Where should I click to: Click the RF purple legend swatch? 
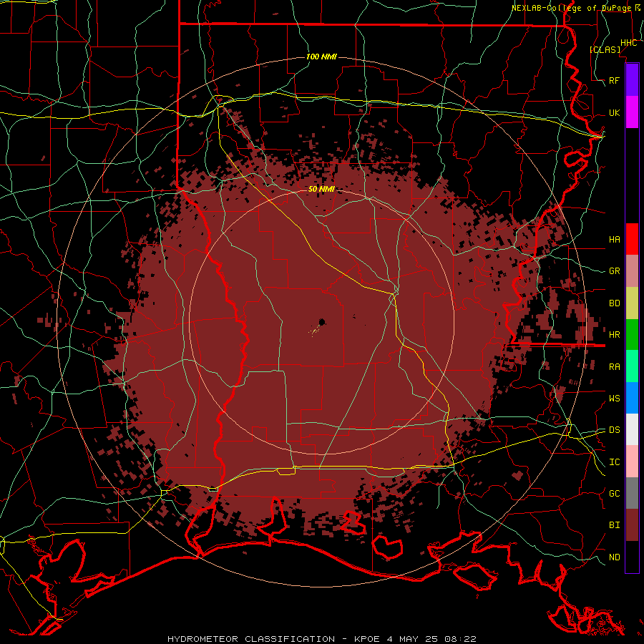point(632,80)
